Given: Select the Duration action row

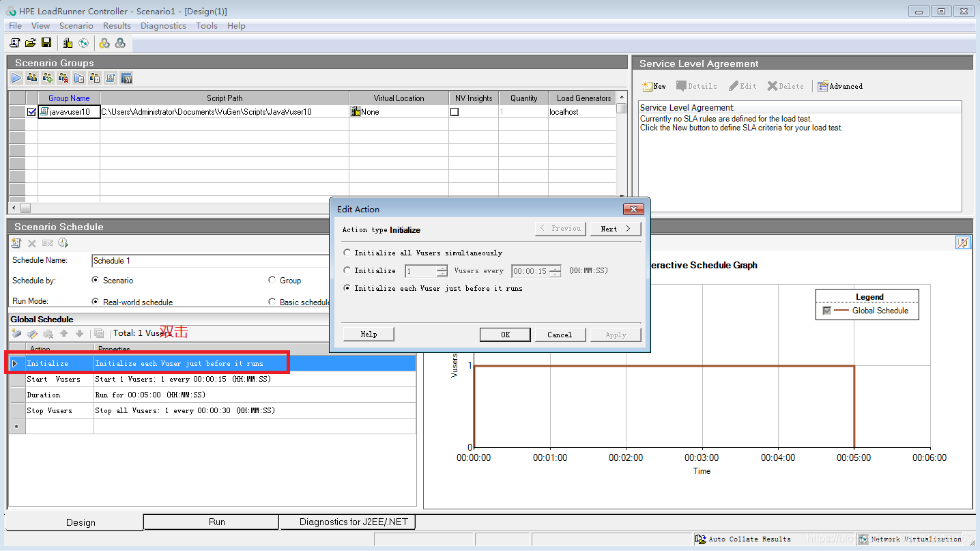Looking at the screenshot, I should 212,395.
